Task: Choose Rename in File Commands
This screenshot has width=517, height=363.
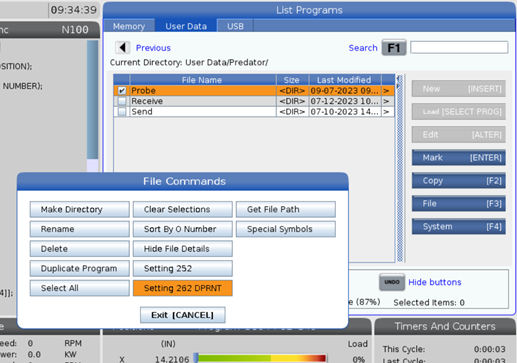Action: coord(80,229)
